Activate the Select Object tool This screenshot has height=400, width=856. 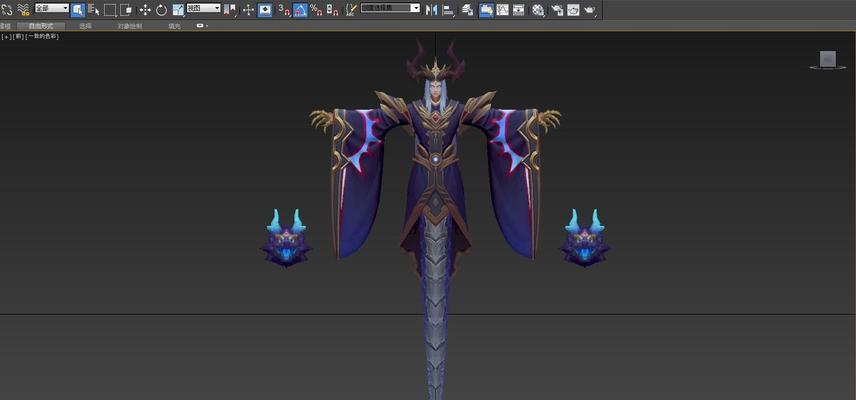[x=78, y=9]
